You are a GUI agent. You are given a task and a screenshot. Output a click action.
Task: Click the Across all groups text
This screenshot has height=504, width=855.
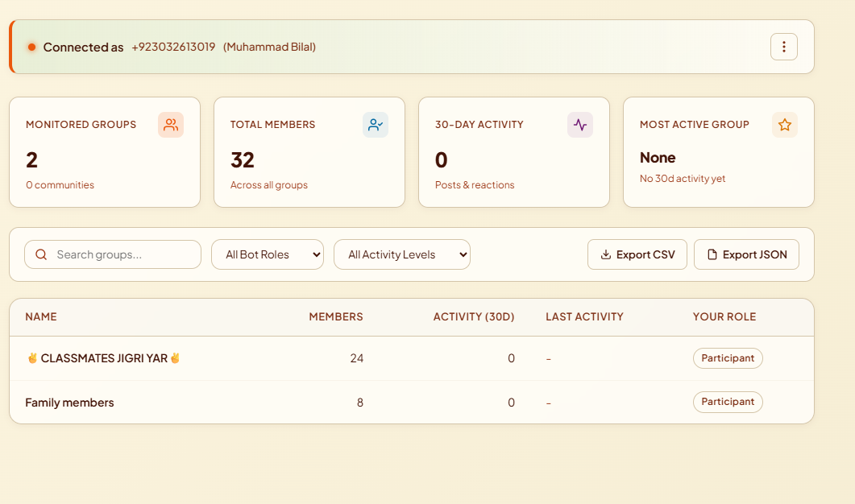pyautogui.click(x=269, y=184)
